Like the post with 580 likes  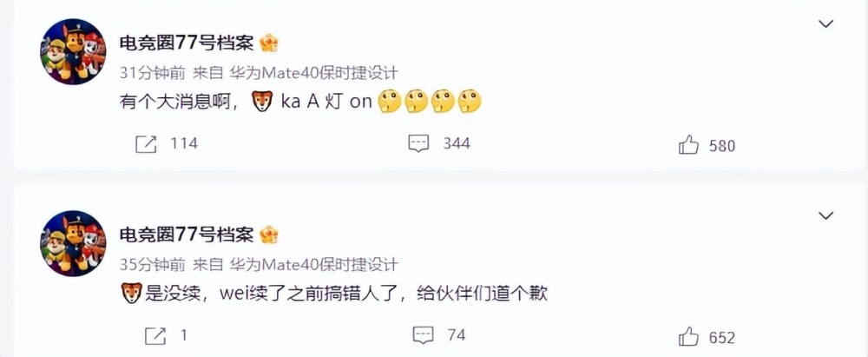coord(688,145)
